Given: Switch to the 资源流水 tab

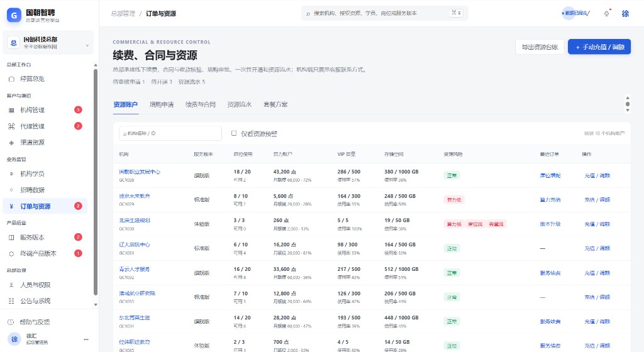Looking at the screenshot, I should coord(240,104).
